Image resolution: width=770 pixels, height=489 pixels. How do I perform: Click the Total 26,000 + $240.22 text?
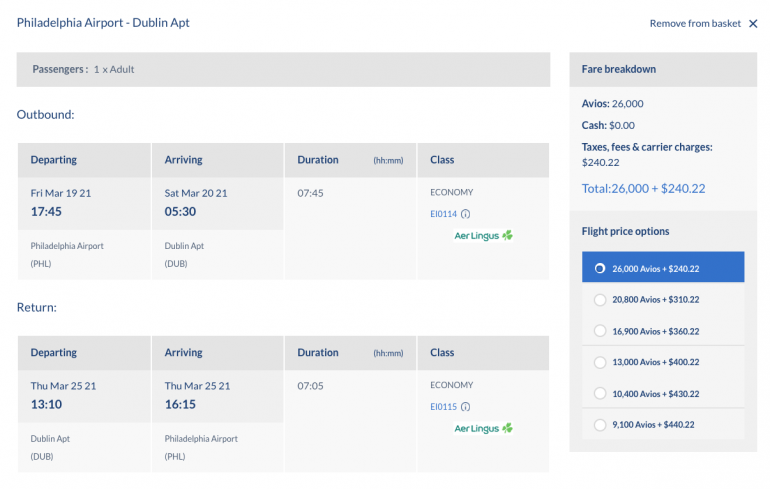(x=643, y=188)
